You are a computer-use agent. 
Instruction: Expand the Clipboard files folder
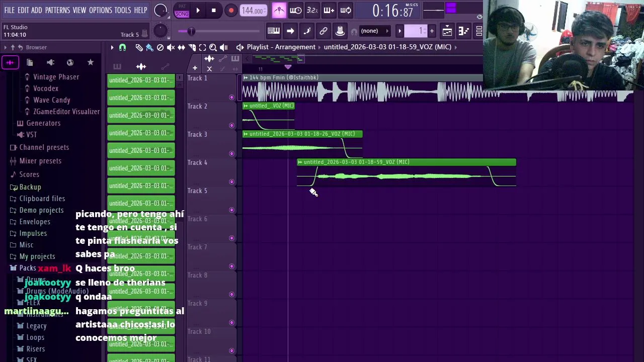click(x=42, y=199)
